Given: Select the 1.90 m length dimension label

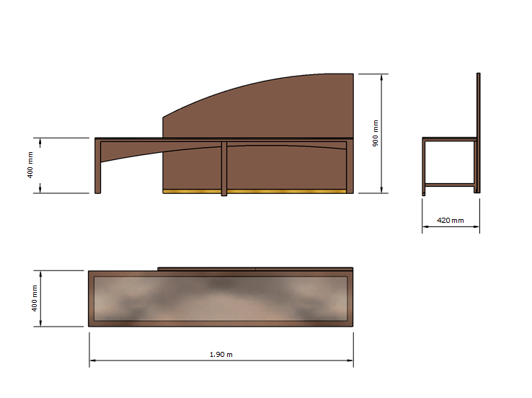Looking at the screenshot, I should point(221,354).
